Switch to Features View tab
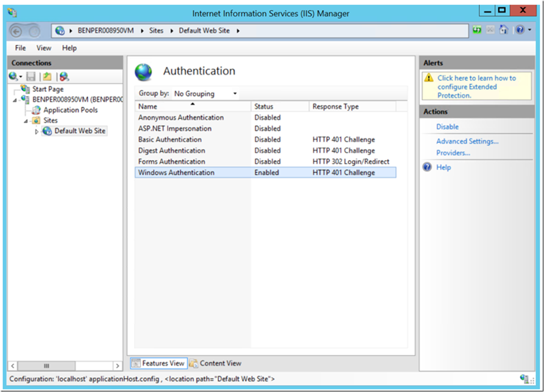The image size is (544, 392). tap(159, 363)
